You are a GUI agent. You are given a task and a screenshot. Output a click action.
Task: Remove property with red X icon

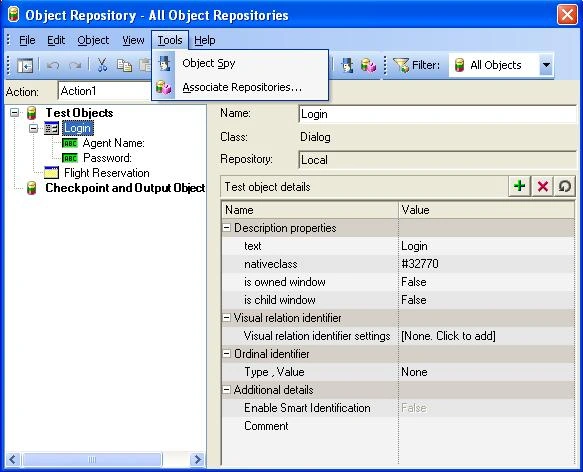click(x=542, y=186)
